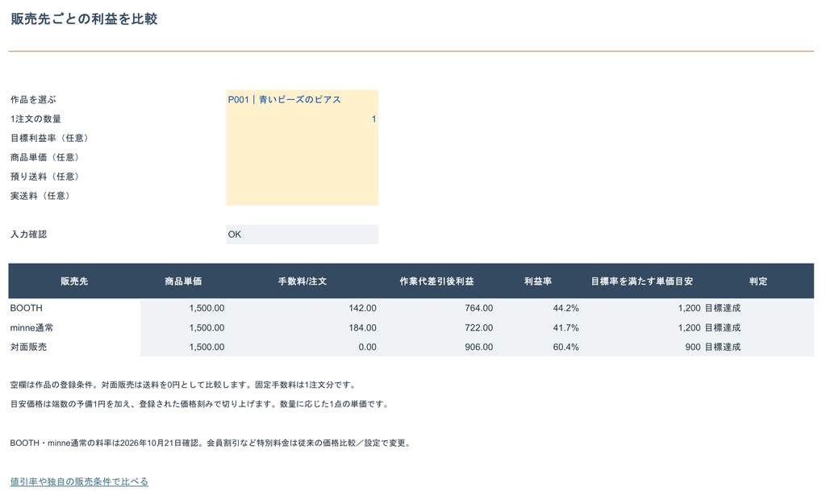Select the empty 商品単価（任意） input cell
Screen dimensions: 826x504
(x=302, y=157)
